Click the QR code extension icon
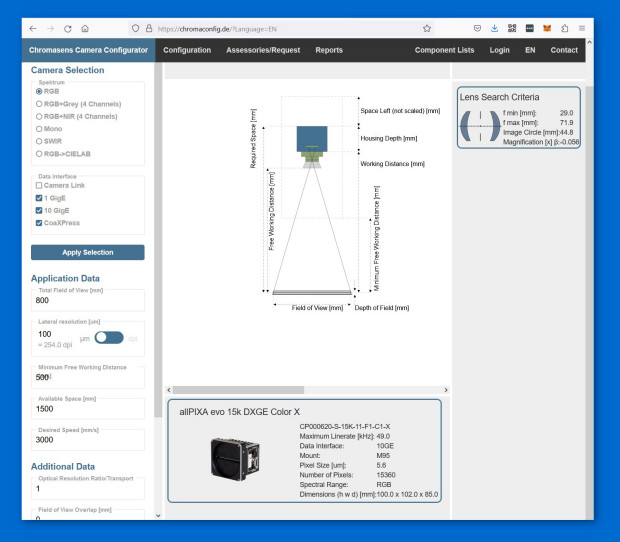Screen dimensions: 620x542 point(512,28)
